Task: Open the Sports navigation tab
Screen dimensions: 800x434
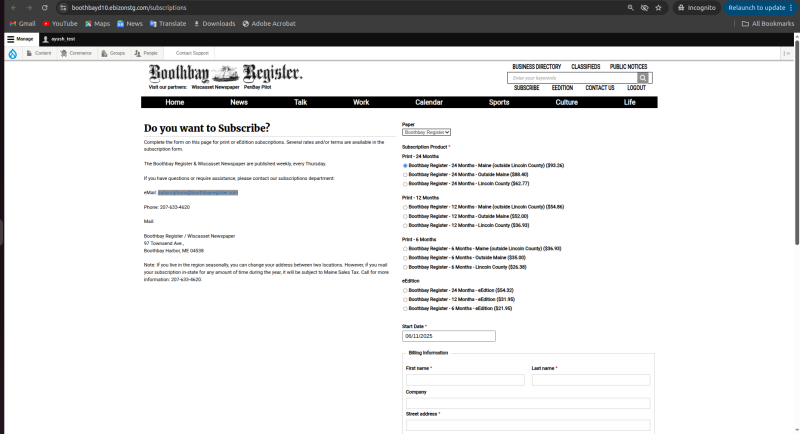Action: click(498, 102)
